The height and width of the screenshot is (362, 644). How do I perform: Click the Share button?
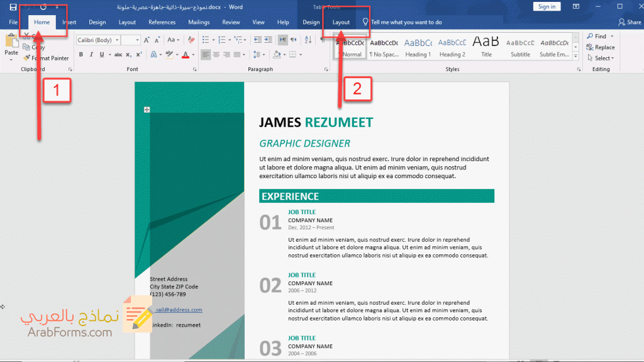click(630, 22)
